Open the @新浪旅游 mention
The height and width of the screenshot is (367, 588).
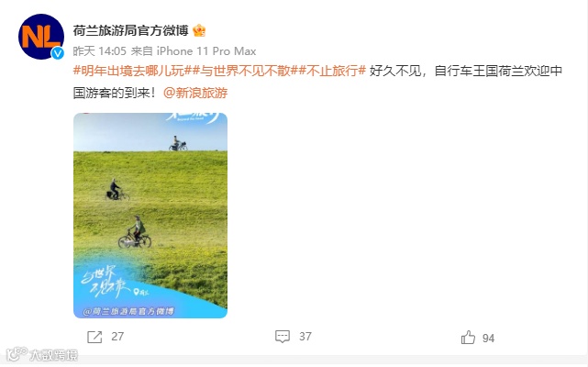[195, 93]
